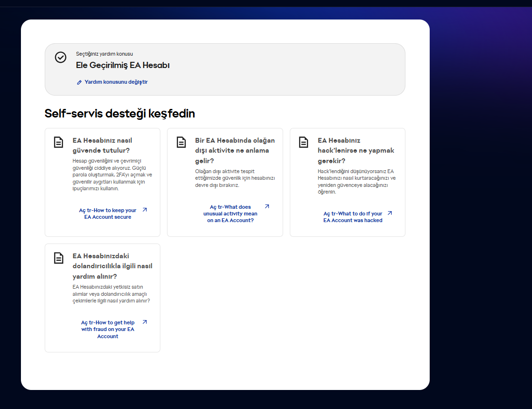Open link 'Aç tr-How to get help with fraud'

pos(108,329)
